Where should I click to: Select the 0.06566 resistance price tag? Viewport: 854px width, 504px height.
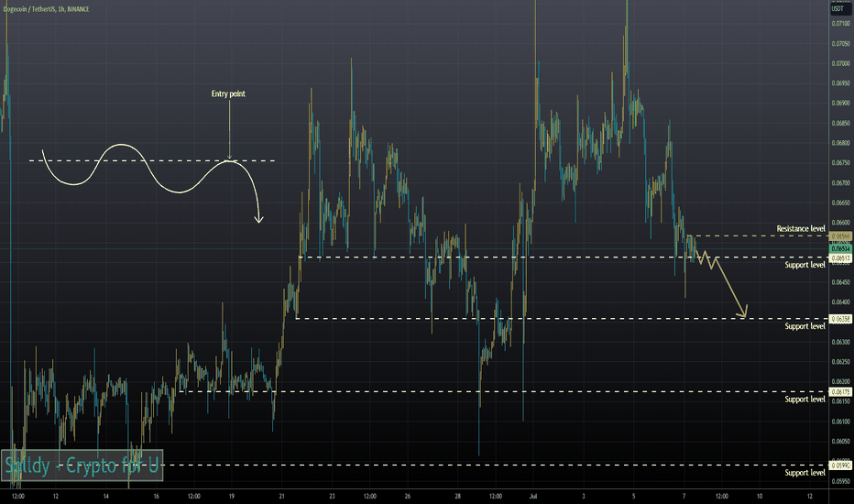coord(841,236)
